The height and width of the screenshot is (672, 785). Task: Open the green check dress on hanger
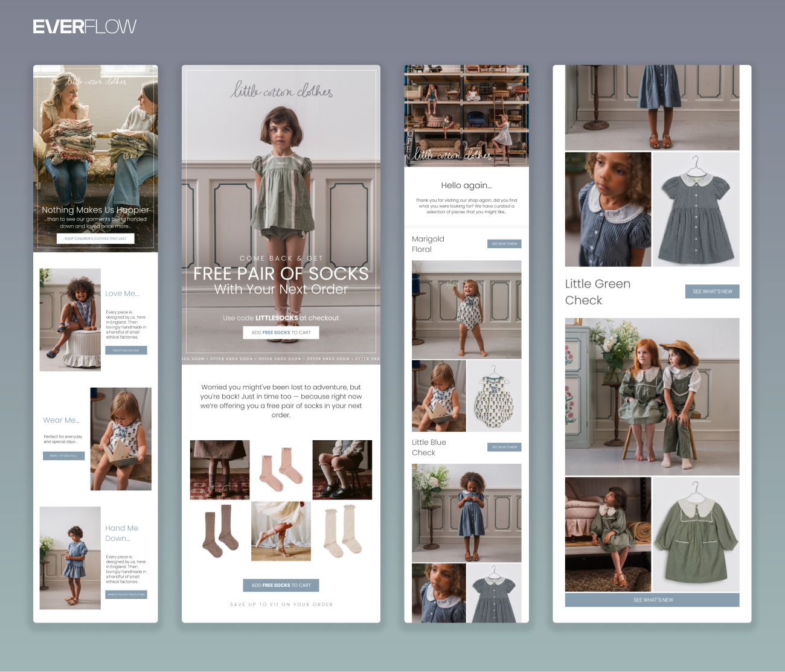(696, 534)
